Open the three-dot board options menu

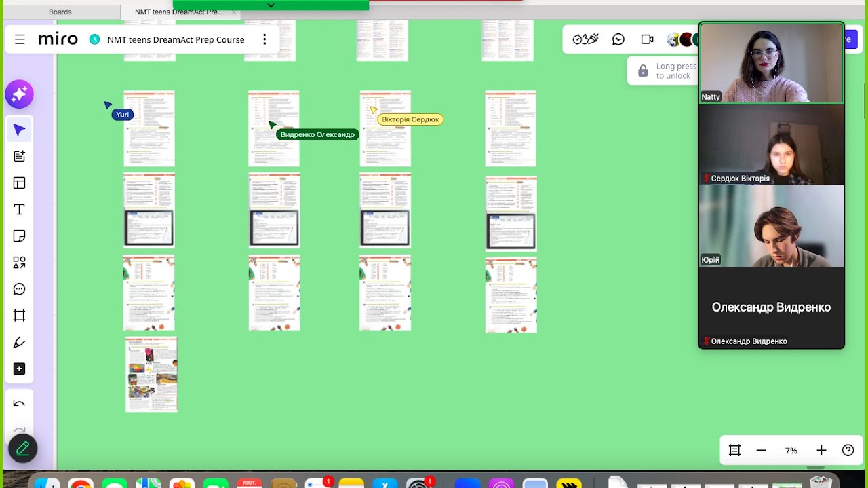point(264,39)
